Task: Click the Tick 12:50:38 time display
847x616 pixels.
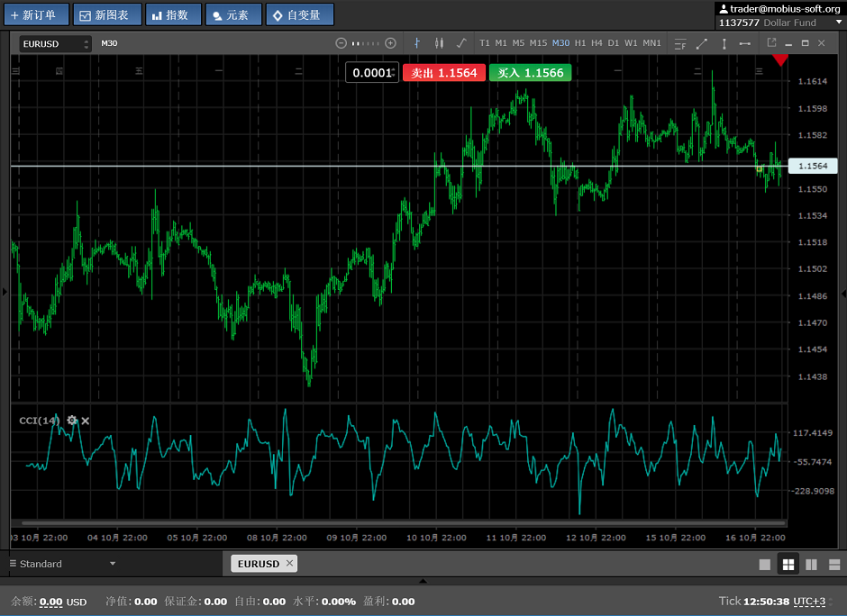Action: [x=753, y=601]
